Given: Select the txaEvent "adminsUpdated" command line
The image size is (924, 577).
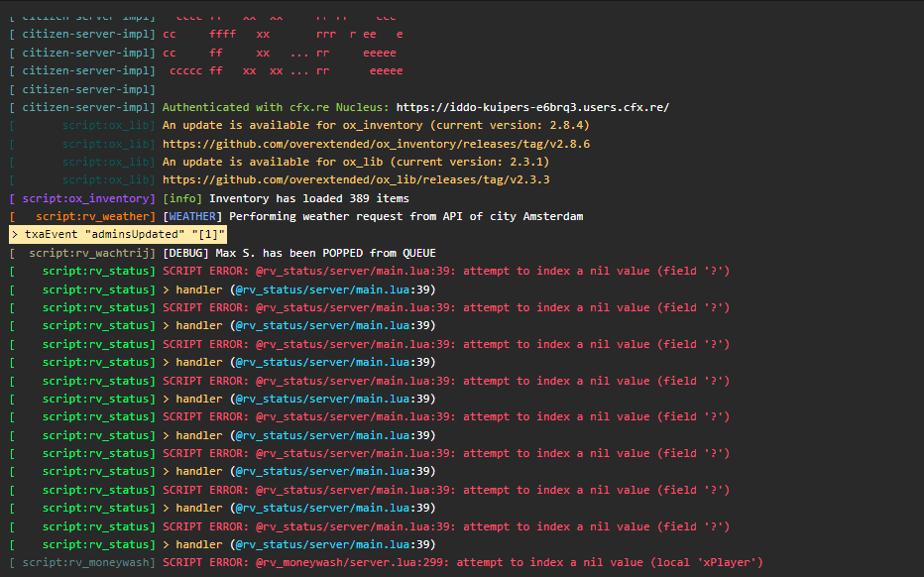Looking at the screenshot, I should tap(119, 235).
